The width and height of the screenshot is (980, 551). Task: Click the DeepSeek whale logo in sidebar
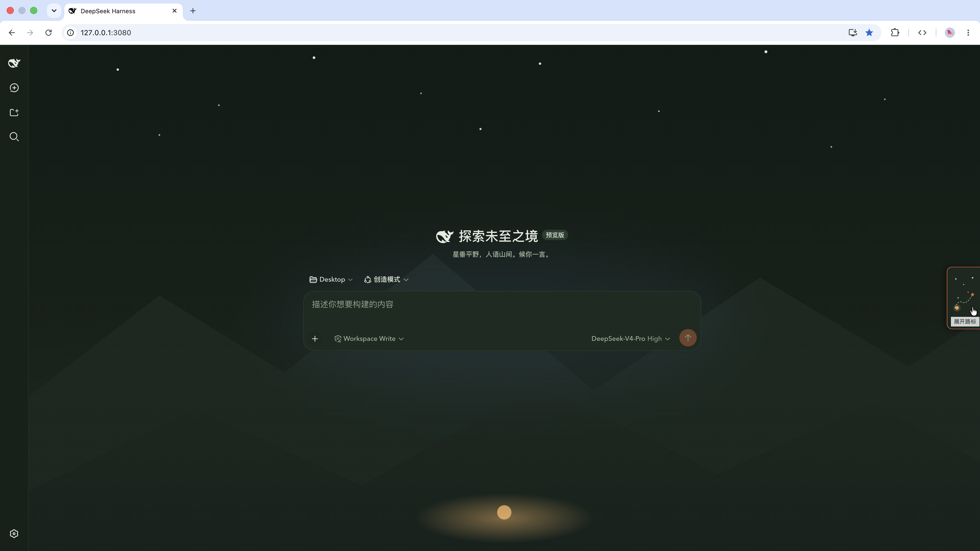point(14,63)
